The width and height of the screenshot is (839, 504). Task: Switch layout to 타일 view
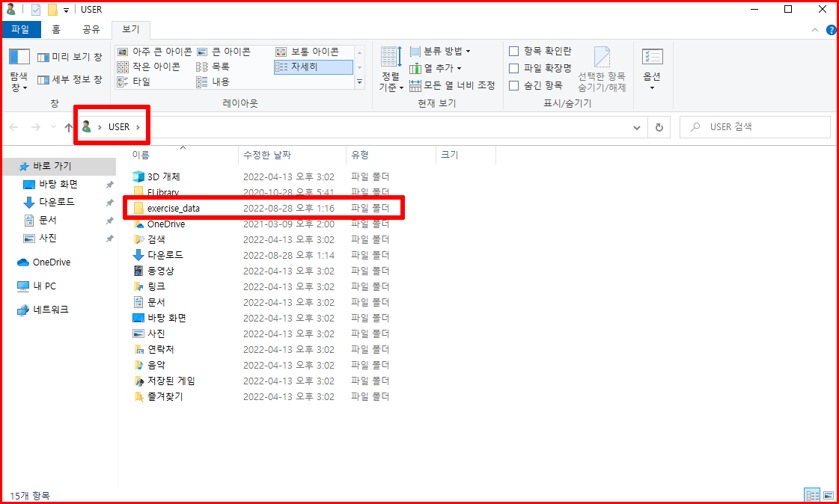pyautogui.click(x=134, y=82)
